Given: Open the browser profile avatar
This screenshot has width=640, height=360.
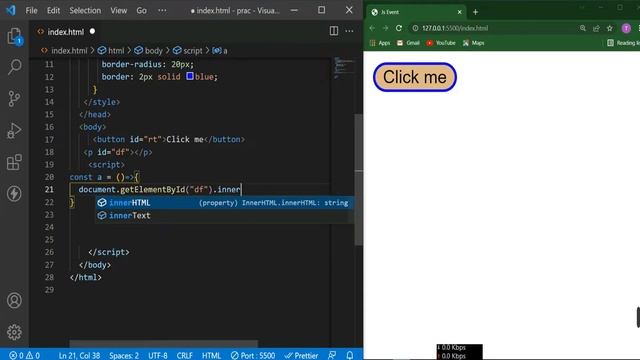Looking at the screenshot, I should (x=626, y=28).
